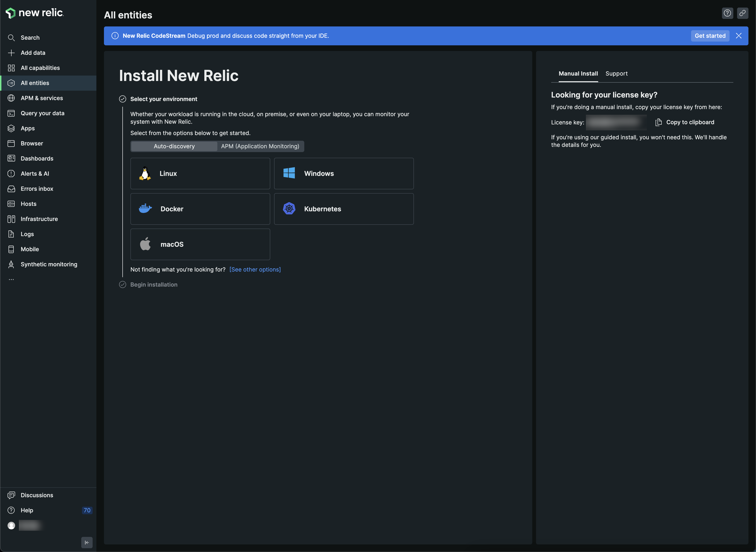Click the New Relic CodeStream banner text
Image resolution: width=756 pixels, height=552 pixels.
(226, 36)
